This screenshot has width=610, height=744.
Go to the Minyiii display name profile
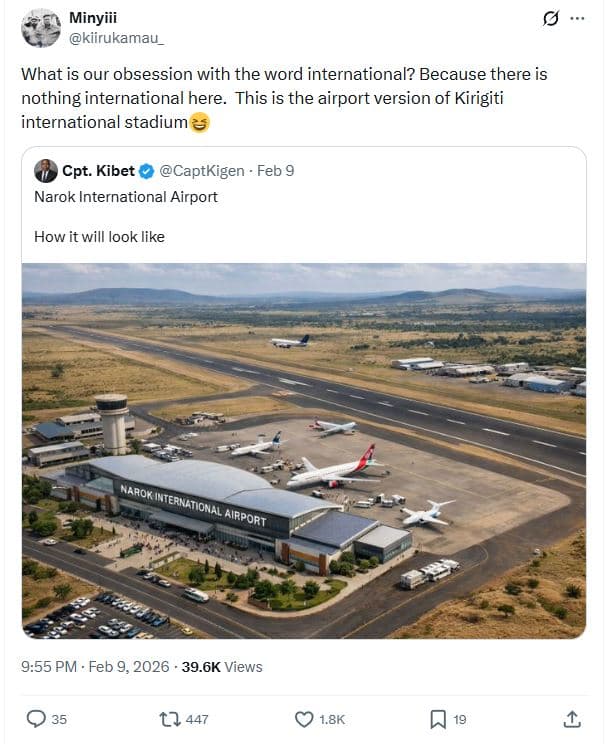coord(92,18)
